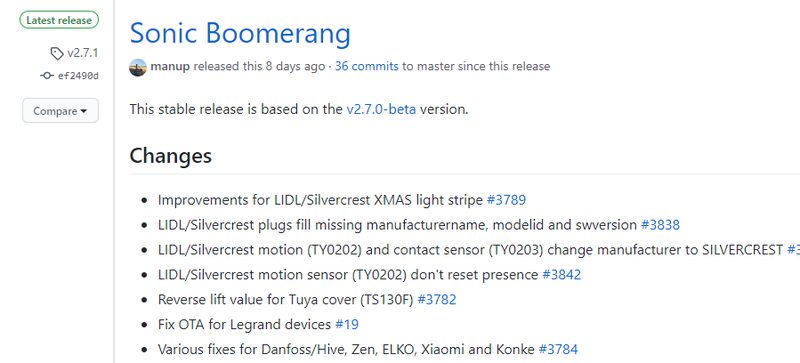Open issue #3789 for XMAS light stripe
Screen dimensions: 800x363
[x=506, y=200]
